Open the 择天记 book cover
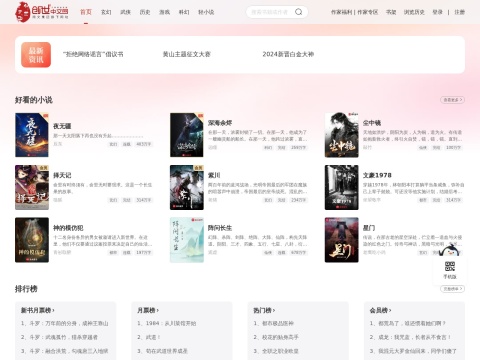 (32, 187)
